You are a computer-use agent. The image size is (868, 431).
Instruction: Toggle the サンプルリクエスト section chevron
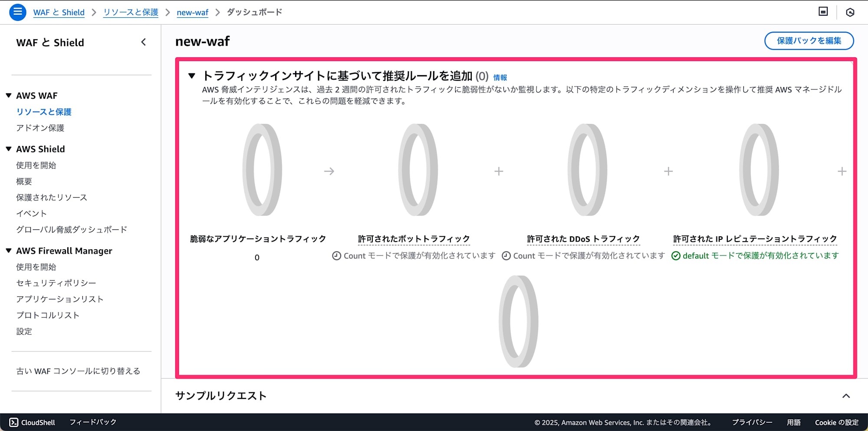coord(846,396)
